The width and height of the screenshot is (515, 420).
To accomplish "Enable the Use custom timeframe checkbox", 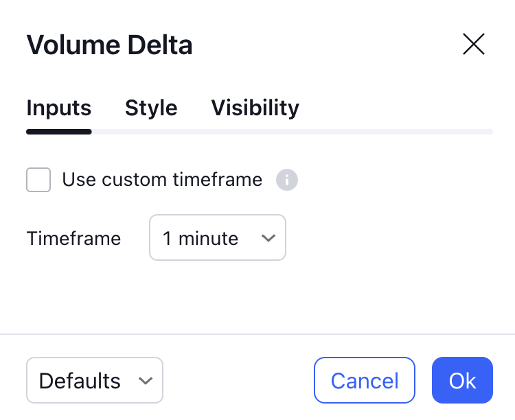I will coord(38,180).
